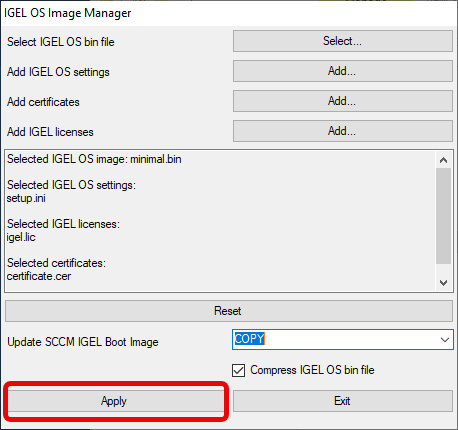Click Select... for IGEL OS bin file
Image resolution: width=458 pixels, height=430 pixels.
pos(343,41)
